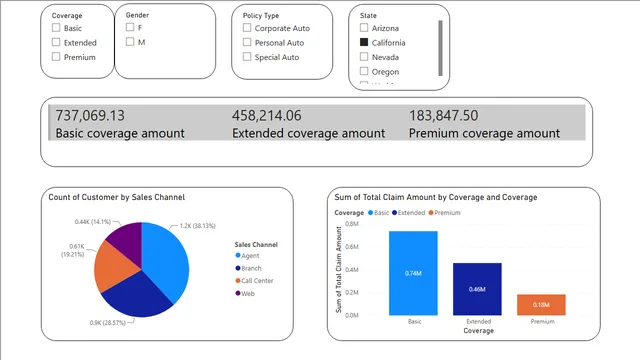Select Special Auto policy type checkbox
This screenshot has width=640, height=360.
click(247, 57)
